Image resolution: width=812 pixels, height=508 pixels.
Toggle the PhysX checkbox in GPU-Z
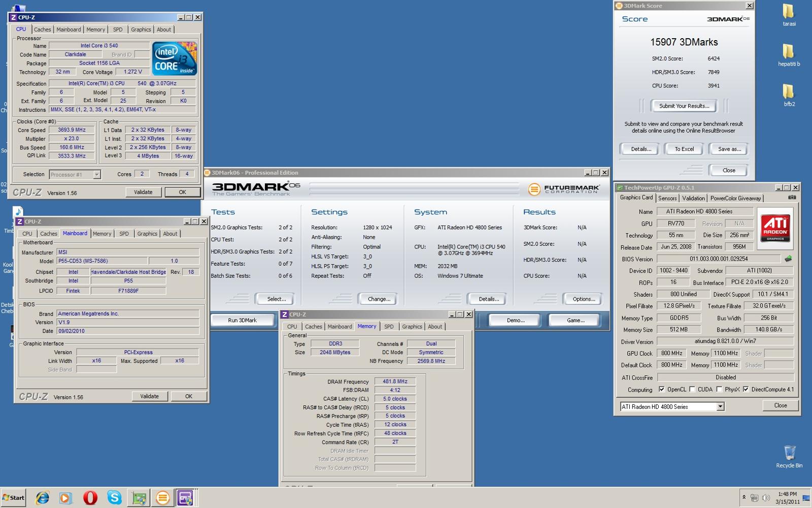719,390
